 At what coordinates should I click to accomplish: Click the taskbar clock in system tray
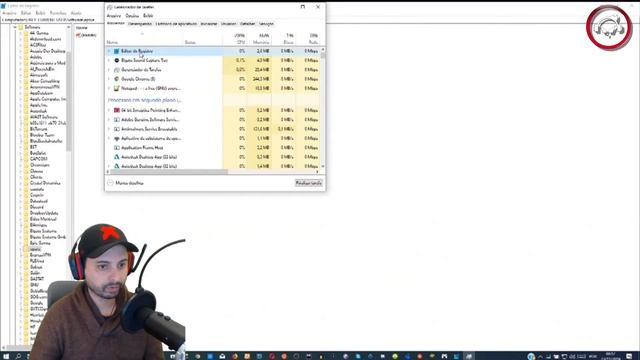click(x=611, y=356)
